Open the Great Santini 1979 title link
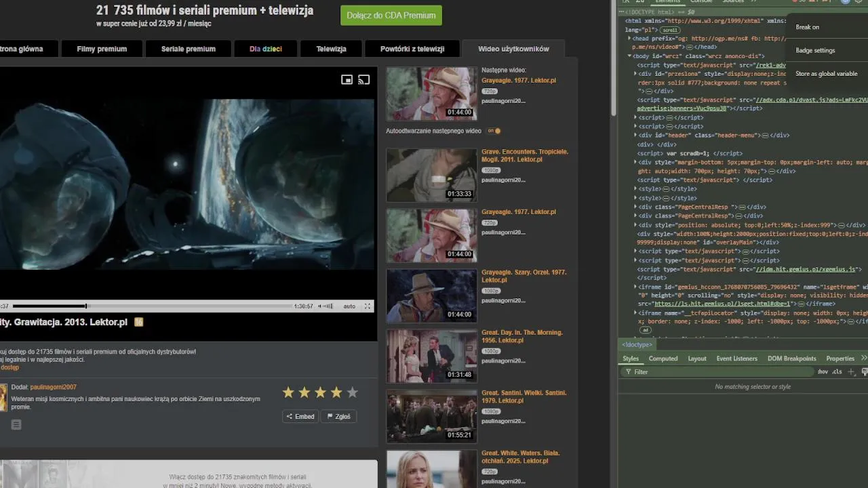The height and width of the screenshot is (488, 868). pyautogui.click(x=524, y=396)
